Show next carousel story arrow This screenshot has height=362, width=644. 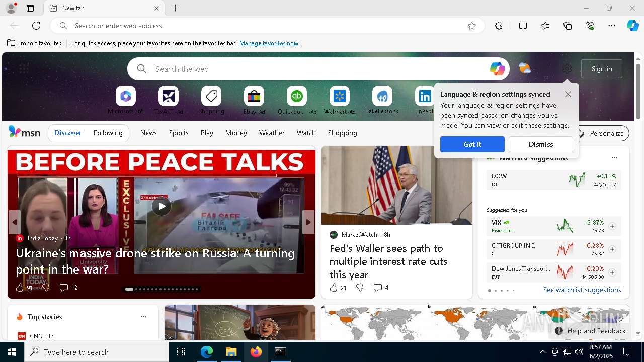point(308,222)
